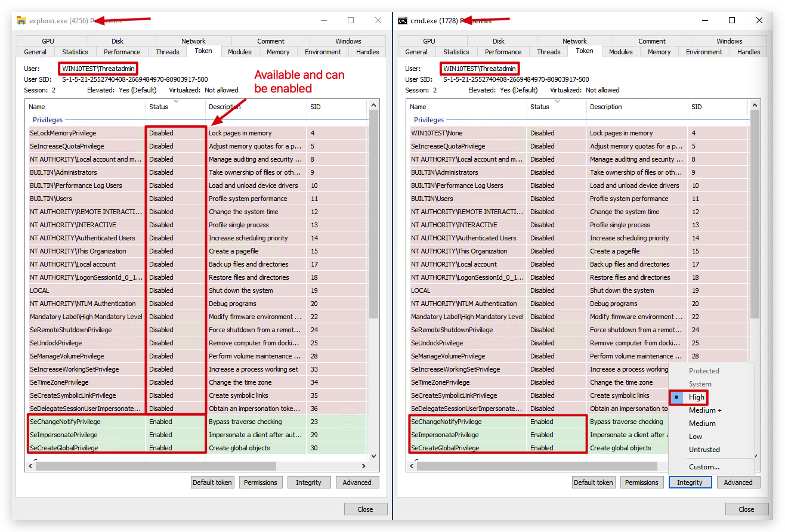
Task: Select WIN10TEST\None row in cmd.exe window
Action: click(x=578, y=133)
